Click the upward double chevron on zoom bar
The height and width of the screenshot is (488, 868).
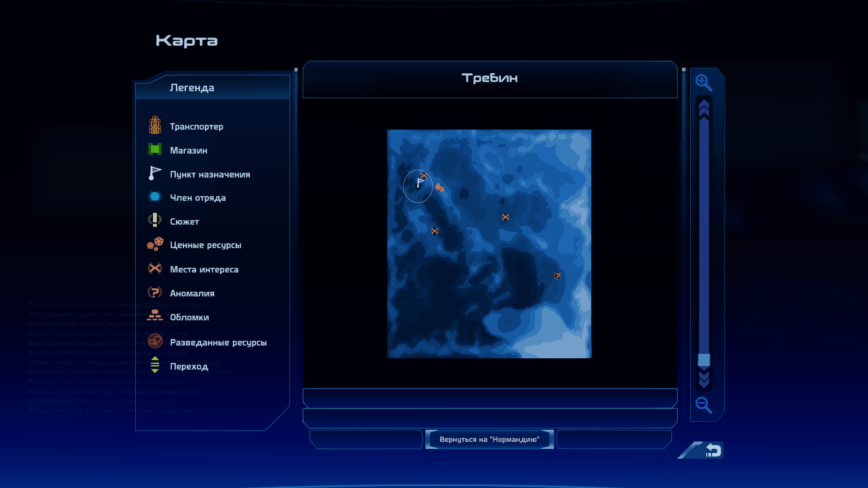tap(704, 108)
